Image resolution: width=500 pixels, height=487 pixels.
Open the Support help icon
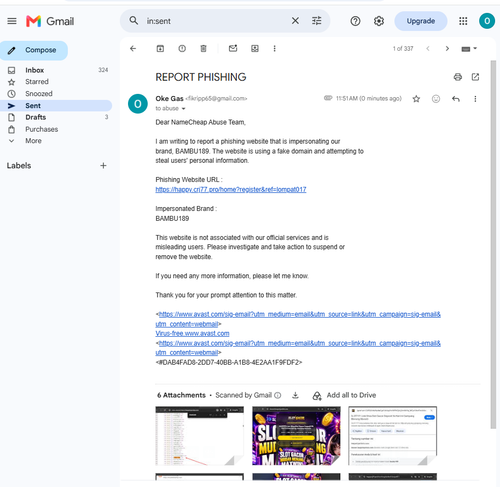click(355, 21)
